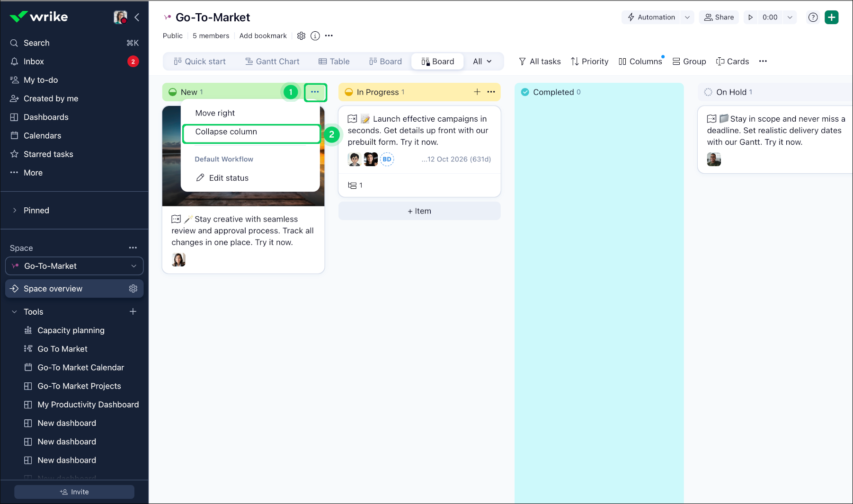The image size is (853, 504).
Task: Open the Go-To Market Calendar tool
Action: tap(81, 367)
